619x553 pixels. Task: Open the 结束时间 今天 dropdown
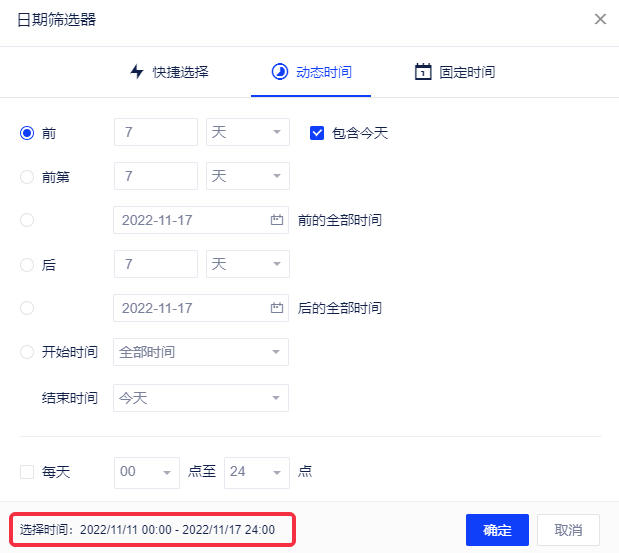[x=201, y=398]
